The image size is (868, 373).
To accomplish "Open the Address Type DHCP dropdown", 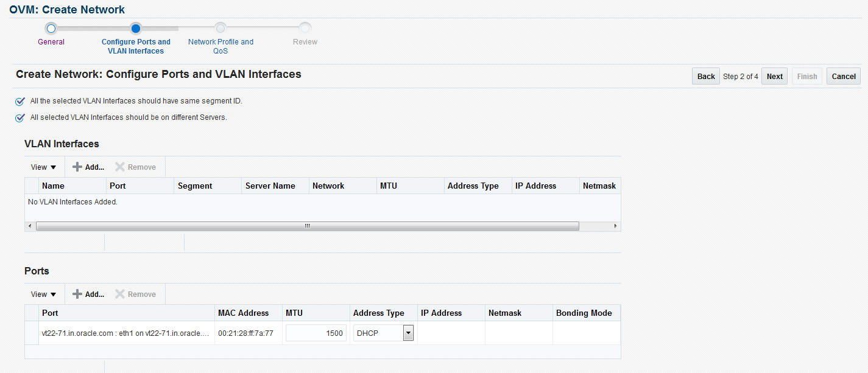I will tap(409, 333).
